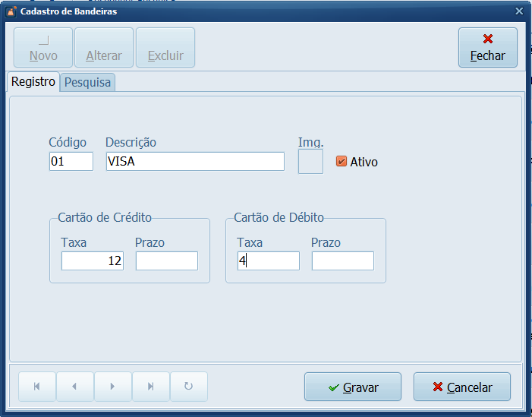Save the record with Gravar
Image resolution: width=532 pixels, height=417 pixels.
click(352, 387)
